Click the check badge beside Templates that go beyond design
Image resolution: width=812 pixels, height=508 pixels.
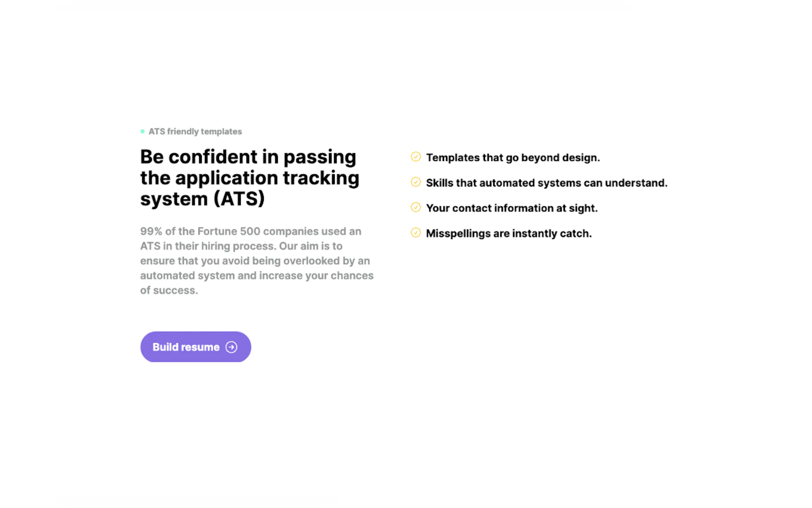coord(416,157)
